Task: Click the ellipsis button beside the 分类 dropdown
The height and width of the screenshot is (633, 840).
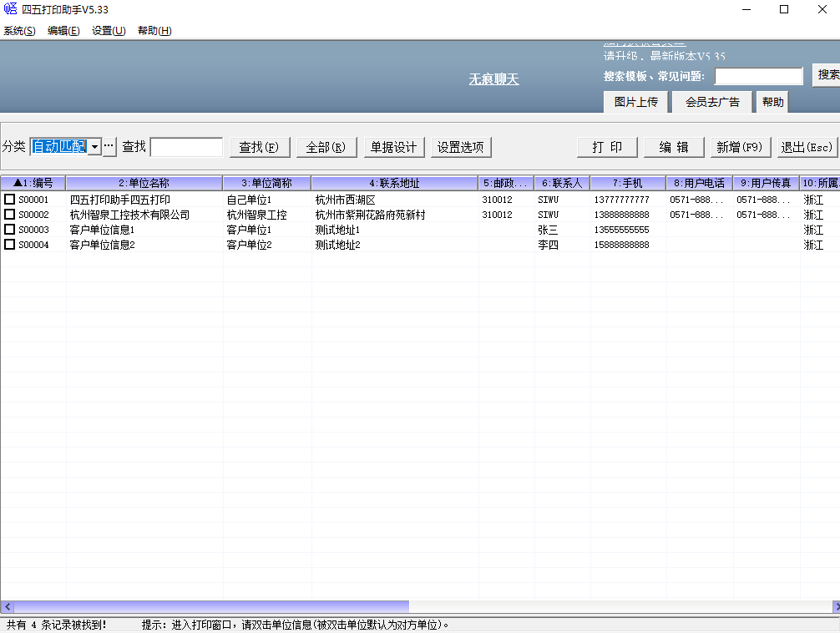Action: [109, 146]
